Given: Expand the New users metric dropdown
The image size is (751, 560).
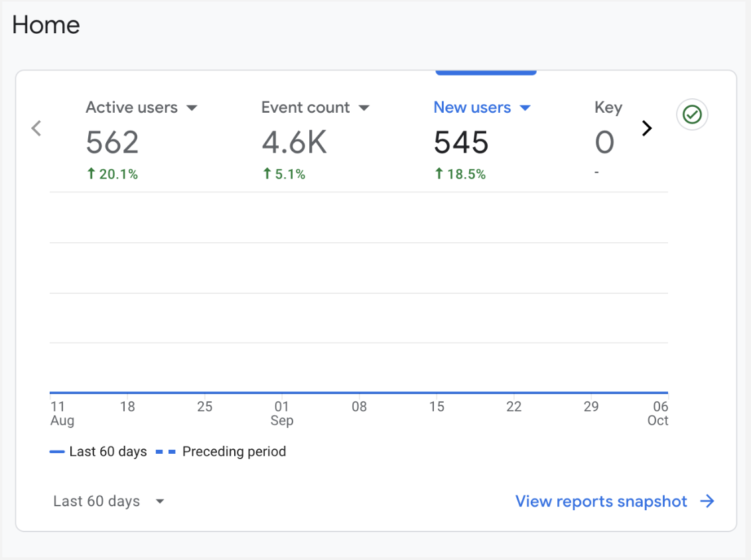Looking at the screenshot, I should [525, 107].
